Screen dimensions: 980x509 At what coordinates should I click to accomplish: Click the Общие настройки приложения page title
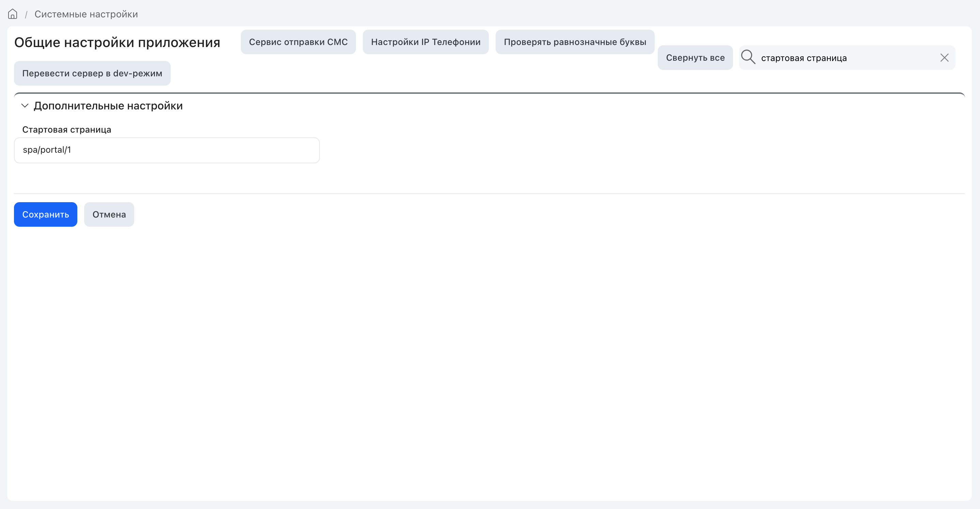tap(117, 42)
